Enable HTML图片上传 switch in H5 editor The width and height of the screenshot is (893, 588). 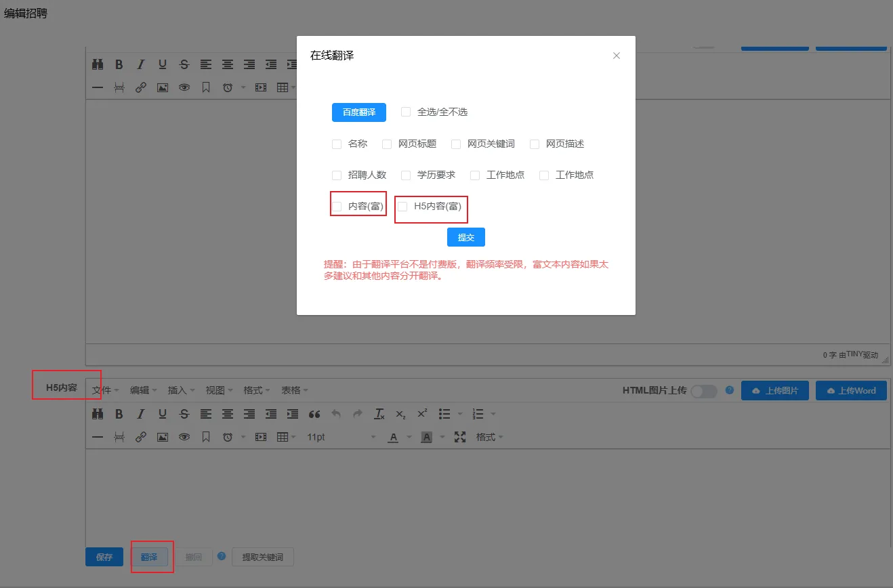[703, 391]
